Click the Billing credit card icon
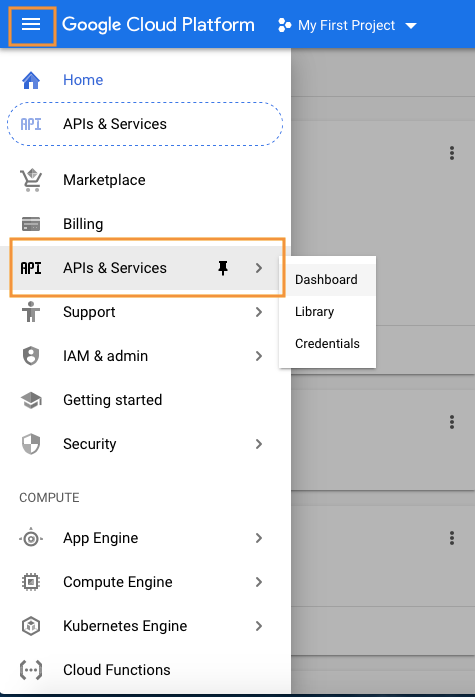The image size is (475, 697). coord(31,224)
